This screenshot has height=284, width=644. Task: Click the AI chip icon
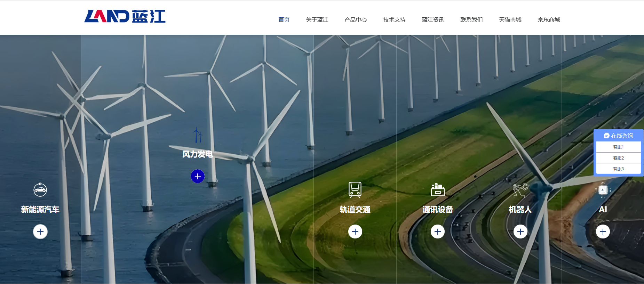point(603,190)
